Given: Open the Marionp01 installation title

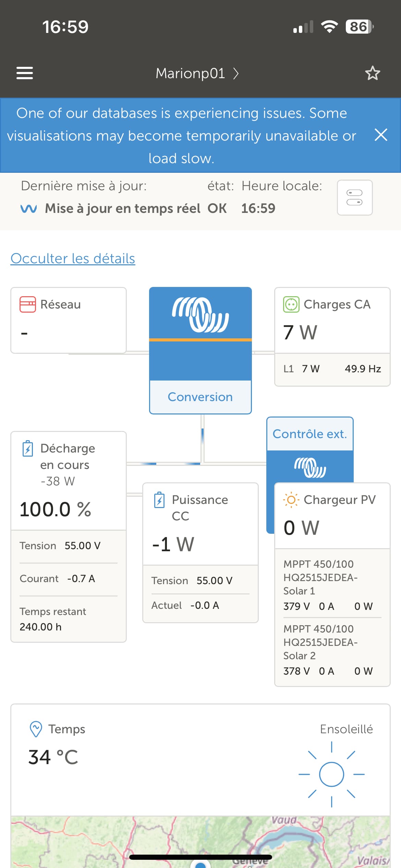Looking at the screenshot, I should tap(190, 73).
